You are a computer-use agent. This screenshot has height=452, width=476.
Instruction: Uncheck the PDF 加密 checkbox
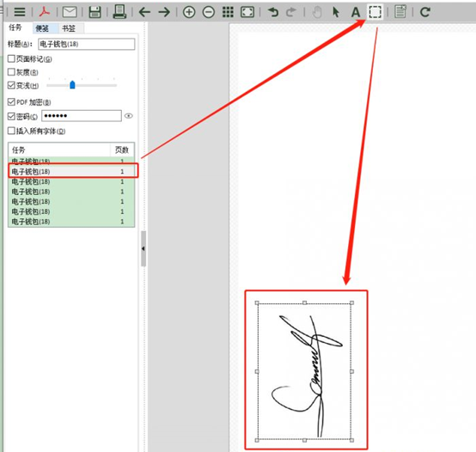(x=11, y=101)
